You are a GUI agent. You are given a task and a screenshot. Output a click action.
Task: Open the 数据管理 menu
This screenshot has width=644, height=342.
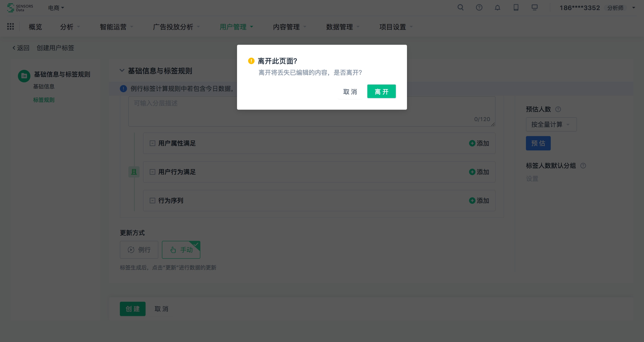[x=343, y=27]
